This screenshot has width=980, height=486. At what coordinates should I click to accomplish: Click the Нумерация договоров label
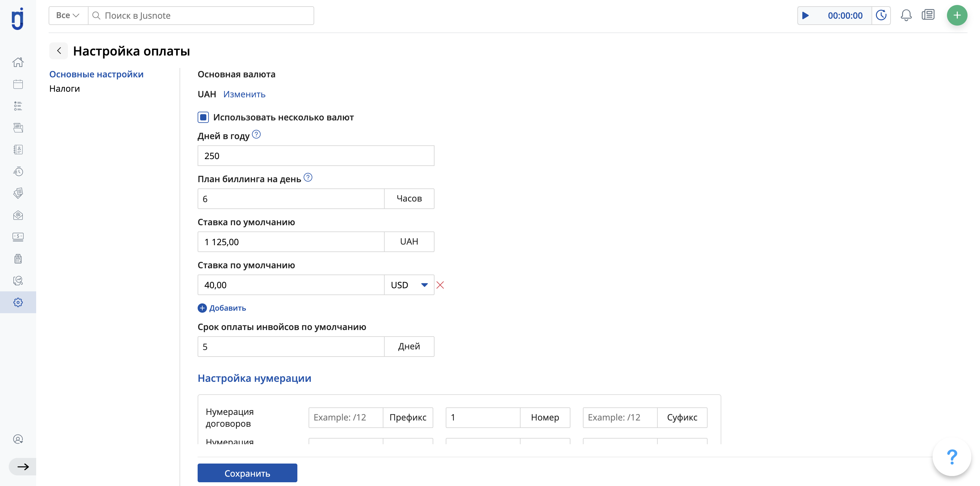click(x=229, y=417)
